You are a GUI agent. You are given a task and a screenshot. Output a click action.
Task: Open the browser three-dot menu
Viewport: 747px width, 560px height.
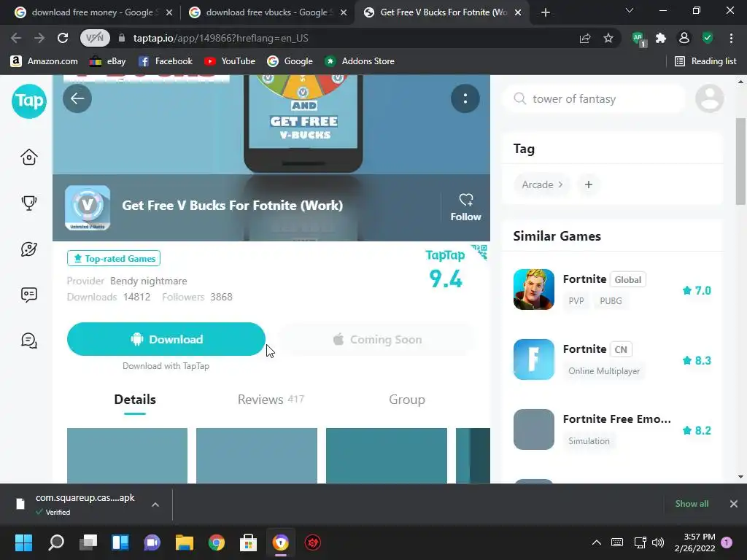pos(731,38)
